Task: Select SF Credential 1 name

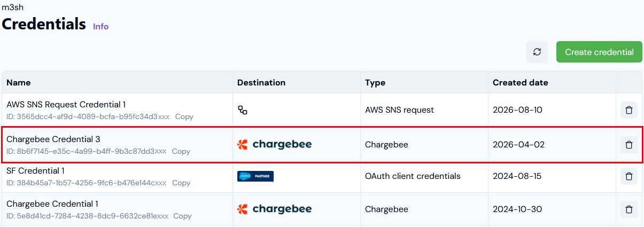Action: 36,171
